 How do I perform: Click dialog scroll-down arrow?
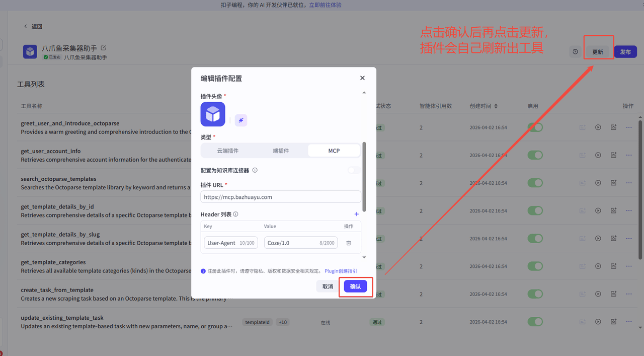(364, 257)
